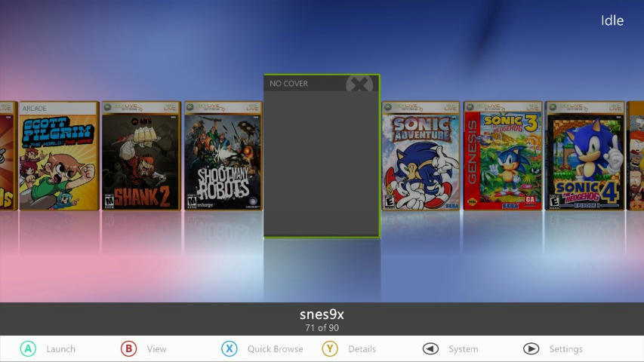
Task: Select the snes9x No Cover tile
Action: [x=322, y=156]
